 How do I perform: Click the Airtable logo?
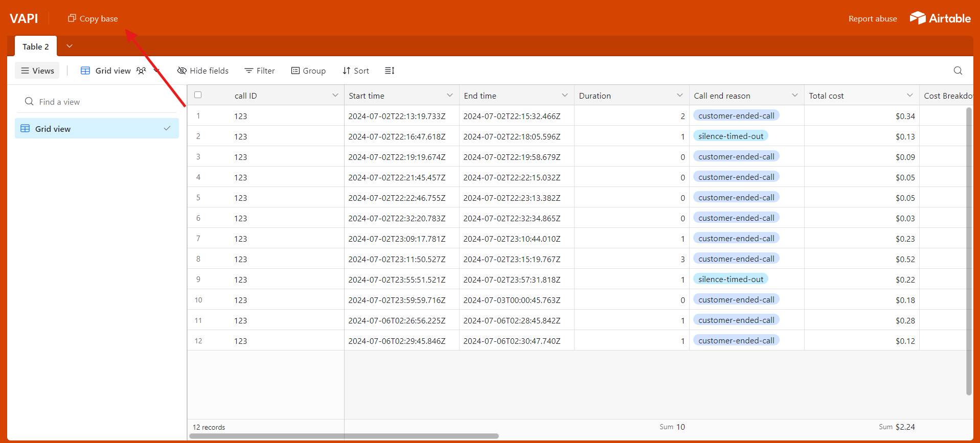point(940,18)
